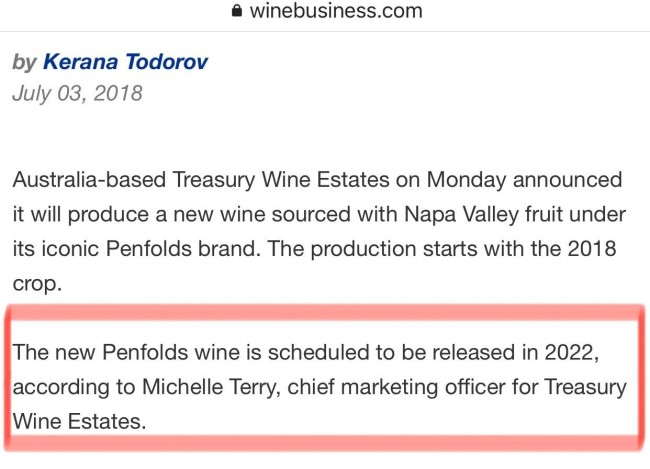Tap 'iconic Penfolds brand' sentence line
Image resolution: width=650 pixels, height=469 pixels.
(314, 249)
